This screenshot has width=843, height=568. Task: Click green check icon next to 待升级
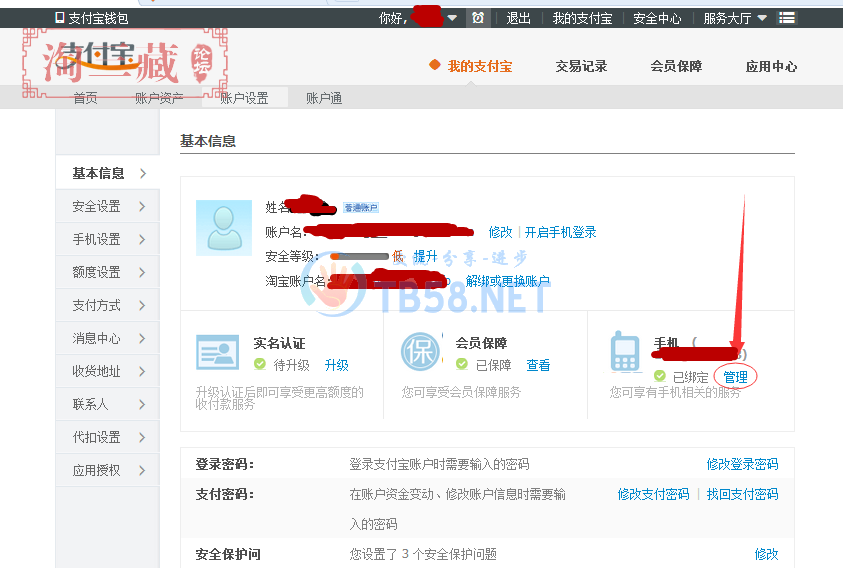(x=260, y=364)
